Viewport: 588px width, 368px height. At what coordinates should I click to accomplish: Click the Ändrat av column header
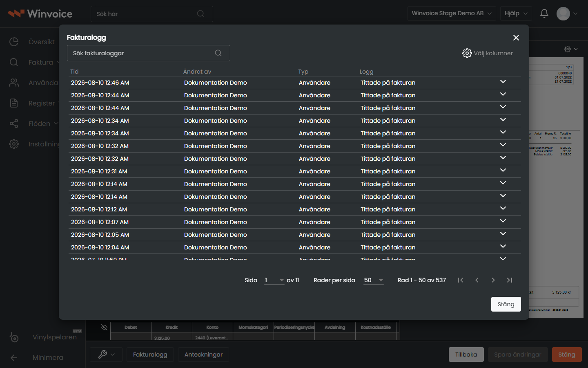pos(197,72)
